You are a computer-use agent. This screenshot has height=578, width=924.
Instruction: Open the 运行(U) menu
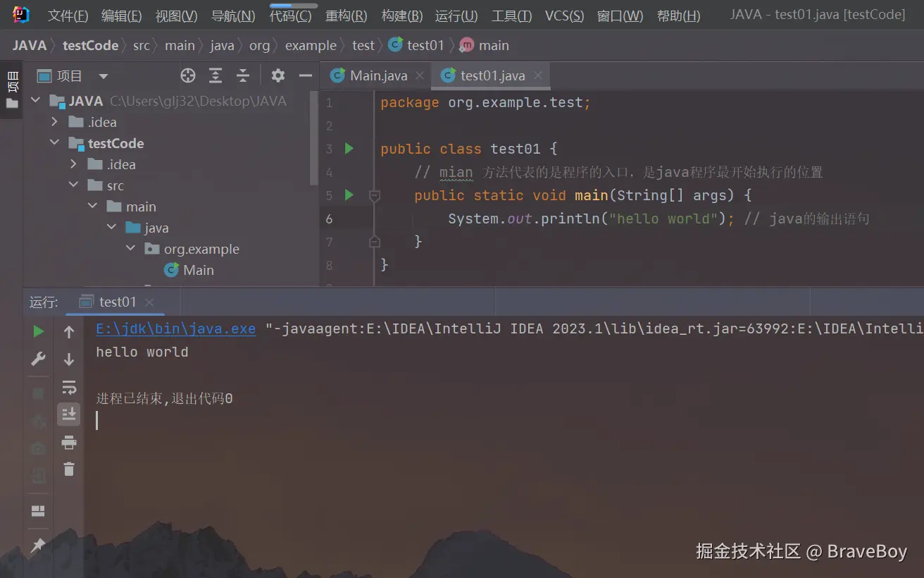click(456, 16)
